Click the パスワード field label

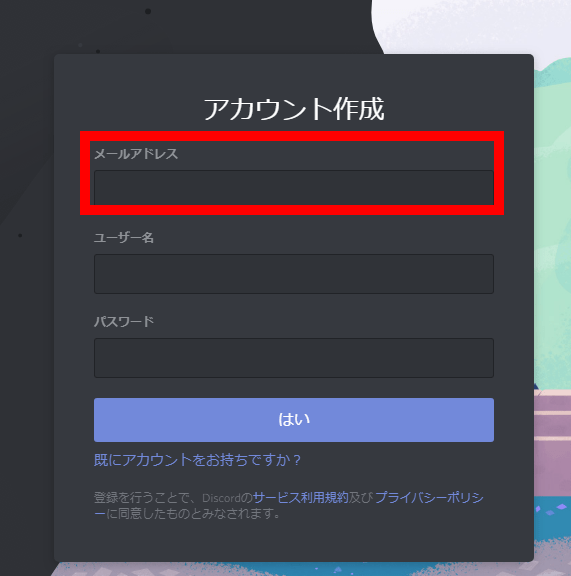tap(124, 321)
